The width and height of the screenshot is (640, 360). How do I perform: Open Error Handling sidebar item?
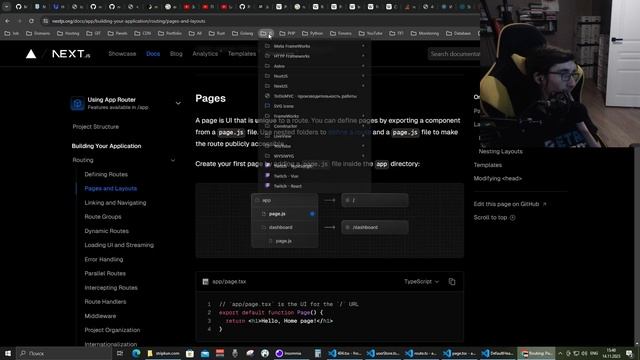pos(104,259)
